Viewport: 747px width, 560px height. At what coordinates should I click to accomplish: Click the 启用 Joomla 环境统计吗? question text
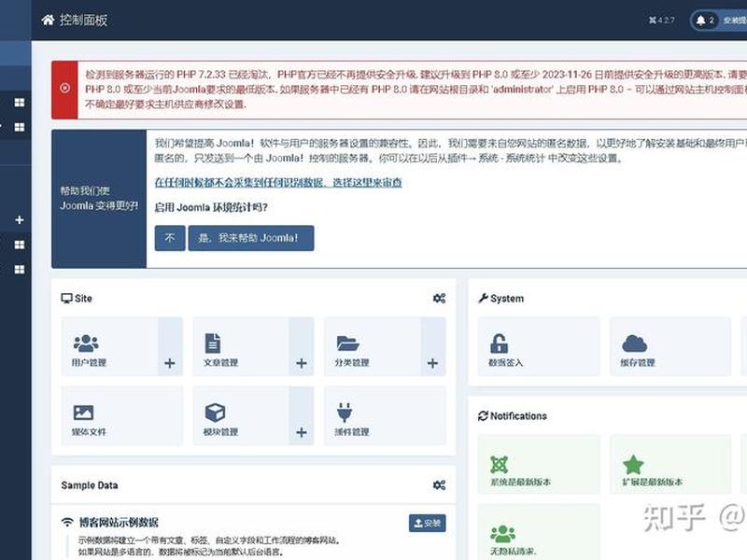211,207
